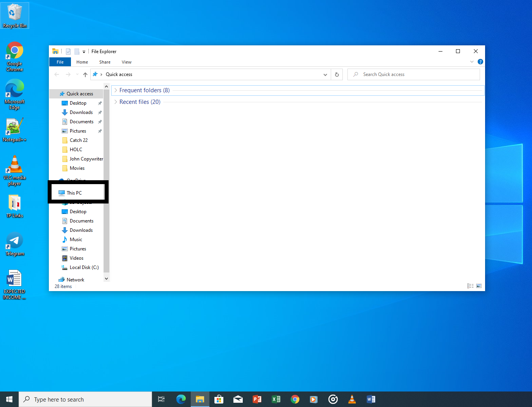This screenshot has height=407, width=532.
Task: Click the pin icon beside pinned Downloads
Action: pos(100,112)
